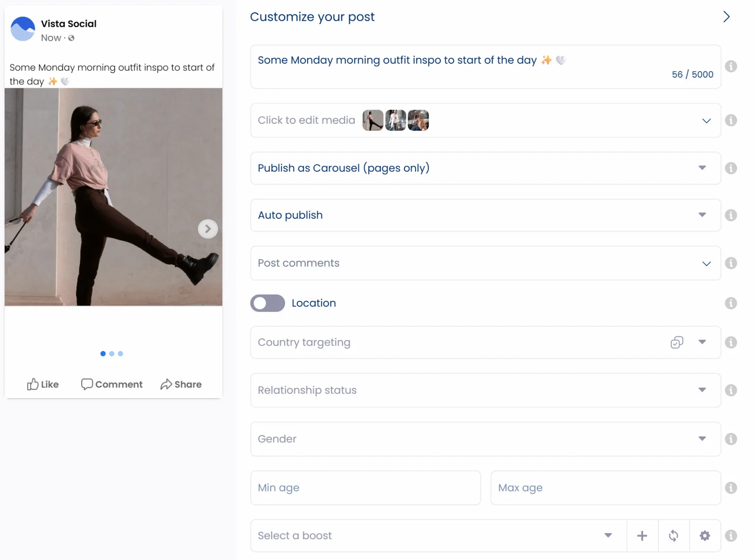Open Publish as Carousel dropdown
Image resolution: width=755 pixels, height=560 pixels.
coord(485,168)
